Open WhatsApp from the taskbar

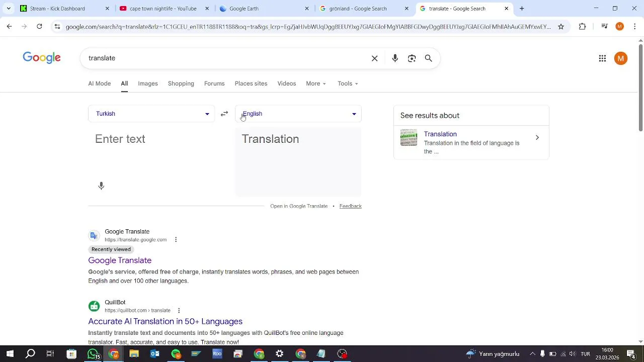tap(93, 354)
